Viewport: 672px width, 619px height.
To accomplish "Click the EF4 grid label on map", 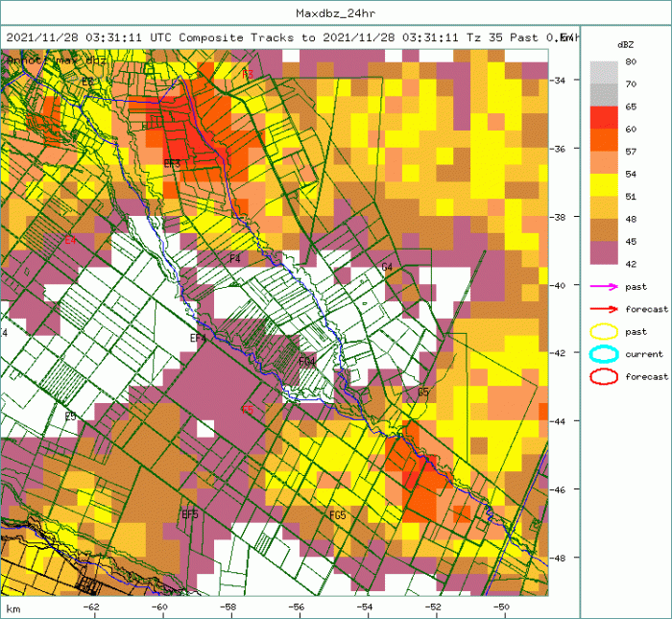I will pos(198,339).
